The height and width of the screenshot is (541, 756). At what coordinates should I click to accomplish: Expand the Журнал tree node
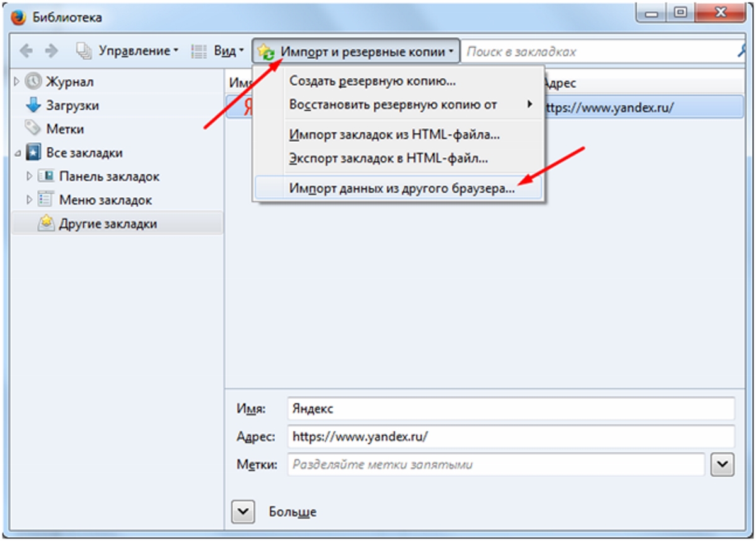[x=16, y=81]
